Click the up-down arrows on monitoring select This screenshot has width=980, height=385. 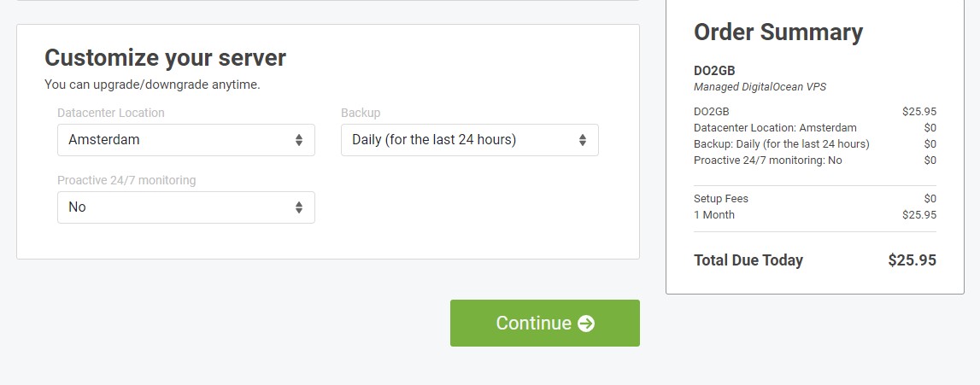[x=299, y=207]
